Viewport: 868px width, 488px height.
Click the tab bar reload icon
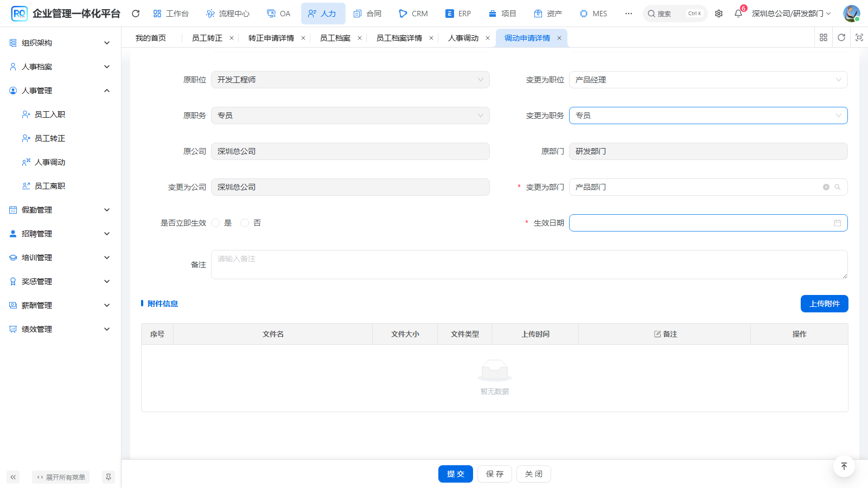click(841, 37)
